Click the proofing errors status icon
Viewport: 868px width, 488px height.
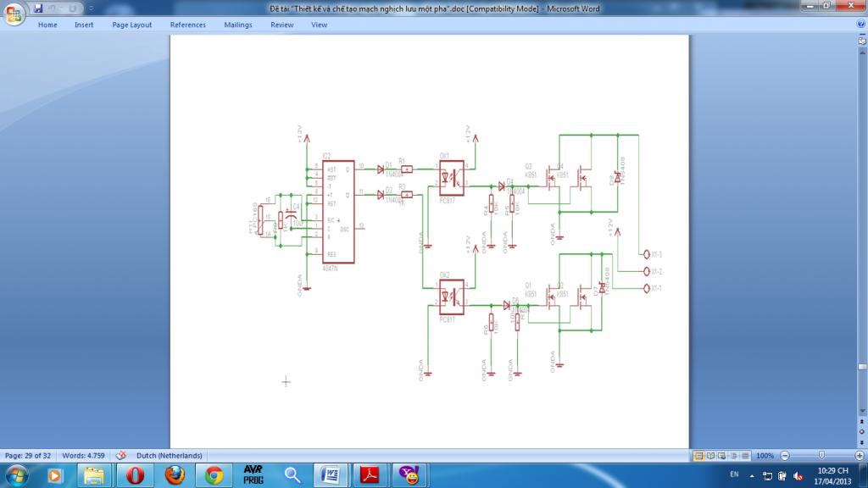[x=121, y=455]
